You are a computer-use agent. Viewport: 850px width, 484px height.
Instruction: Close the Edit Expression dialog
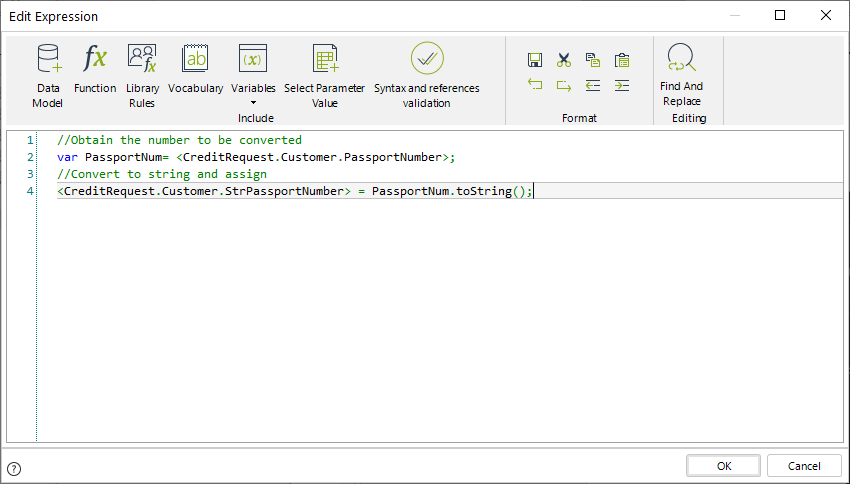(826, 15)
